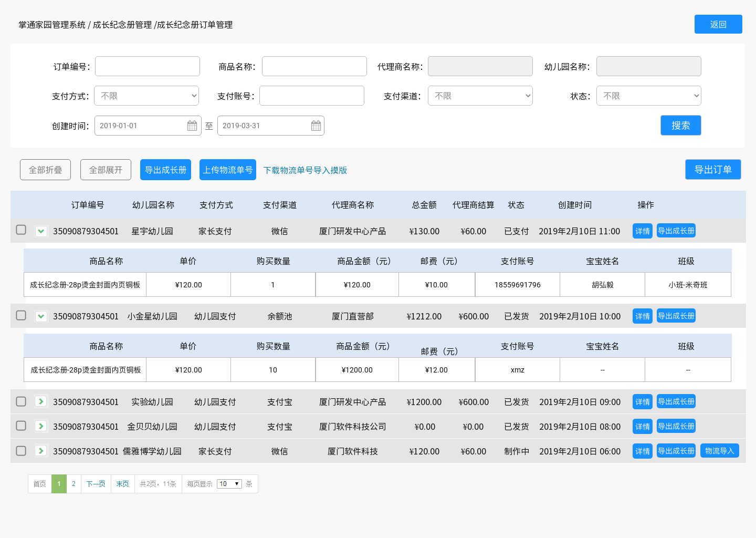Click the 幼儿园名称 field
This screenshot has width=756, height=538.
pyautogui.click(x=649, y=66)
